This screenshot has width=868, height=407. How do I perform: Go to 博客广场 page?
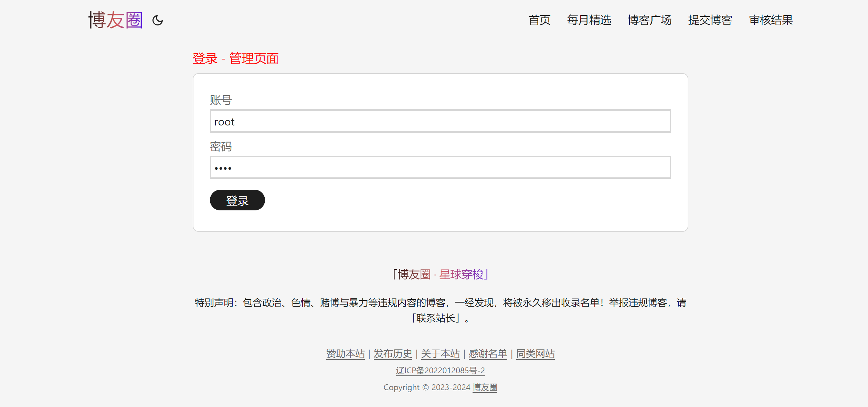tap(649, 20)
